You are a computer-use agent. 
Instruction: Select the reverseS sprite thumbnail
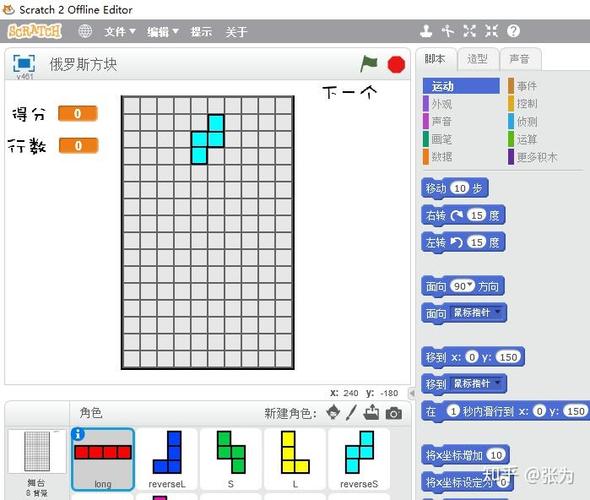(359, 459)
